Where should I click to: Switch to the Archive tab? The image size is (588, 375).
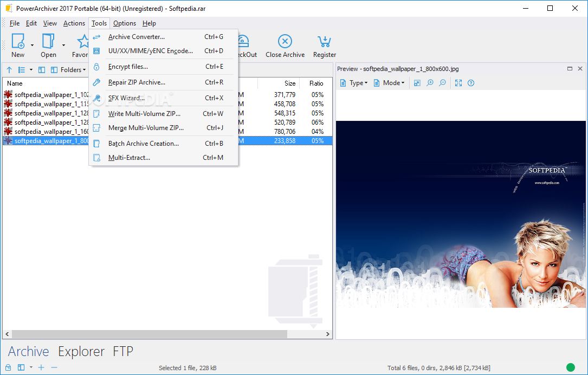pyautogui.click(x=29, y=351)
